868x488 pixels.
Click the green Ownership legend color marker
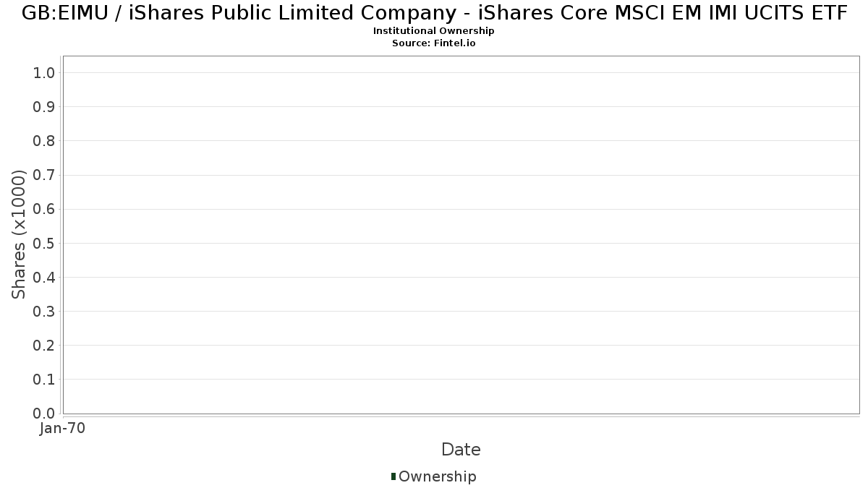point(393,476)
